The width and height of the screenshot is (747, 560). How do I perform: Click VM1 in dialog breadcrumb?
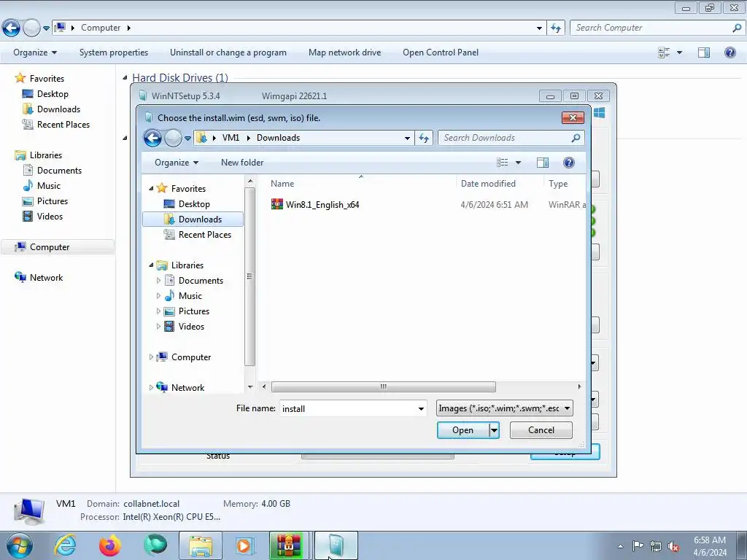pyautogui.click(x=231, y=138)
